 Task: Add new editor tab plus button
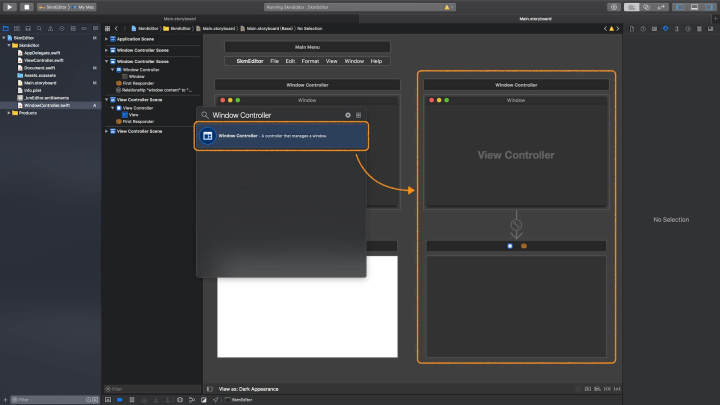pos(715,19)
